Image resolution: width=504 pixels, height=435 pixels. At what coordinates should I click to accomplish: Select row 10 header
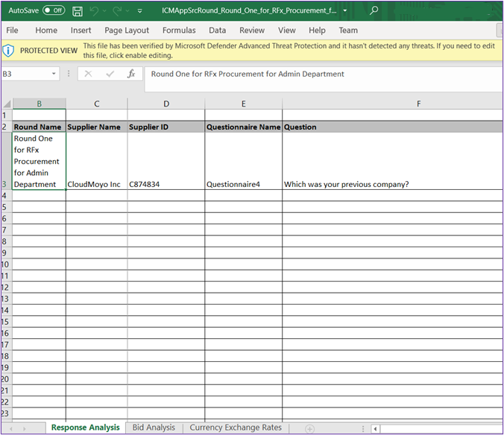click(x=7, y=264)
